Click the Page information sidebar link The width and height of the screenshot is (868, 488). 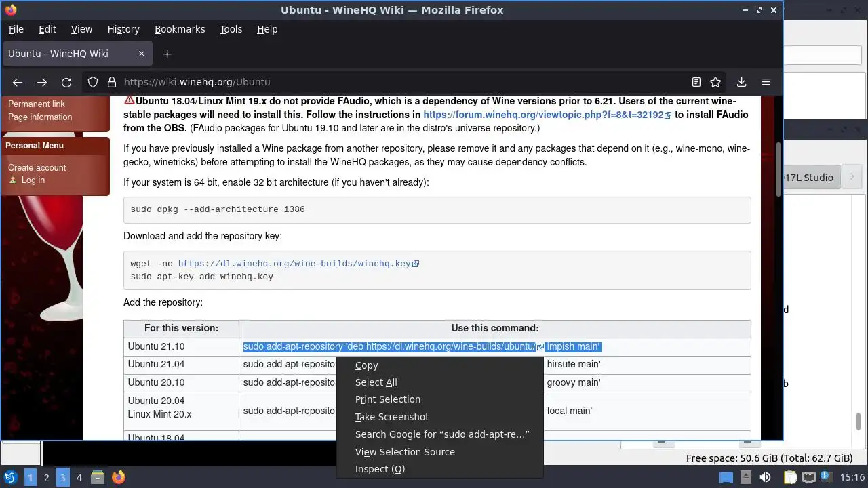point(40,117)
